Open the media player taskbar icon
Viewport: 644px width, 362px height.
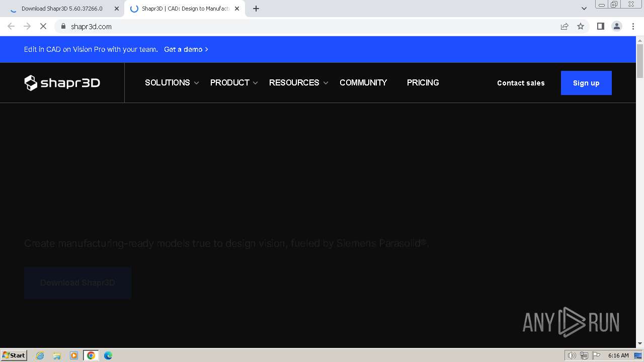click(x=74, y=355)
